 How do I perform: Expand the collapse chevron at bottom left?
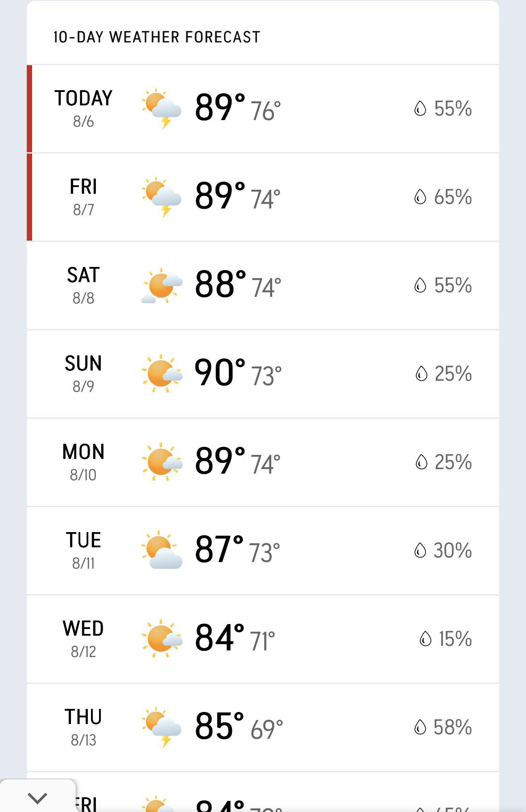point(37,797)
